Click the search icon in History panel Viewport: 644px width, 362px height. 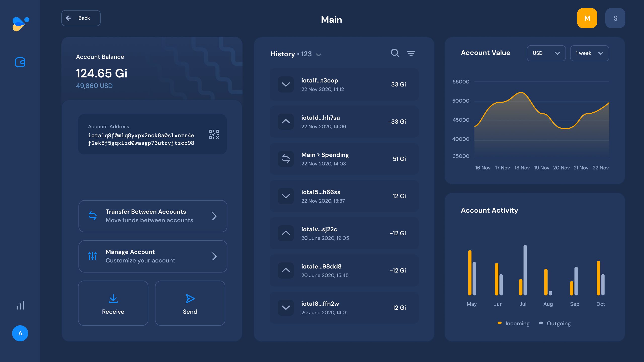coord(395,53)
